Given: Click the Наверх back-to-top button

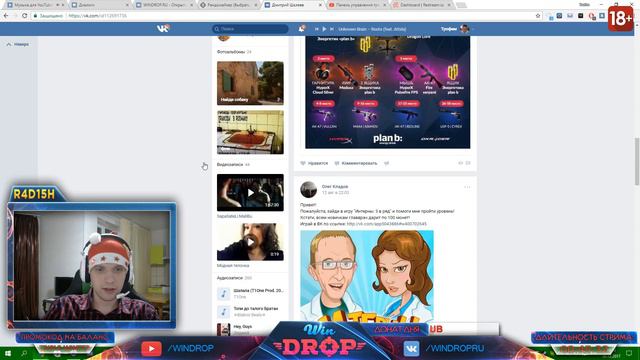Looking at the screenshot, I should [18, 44].
